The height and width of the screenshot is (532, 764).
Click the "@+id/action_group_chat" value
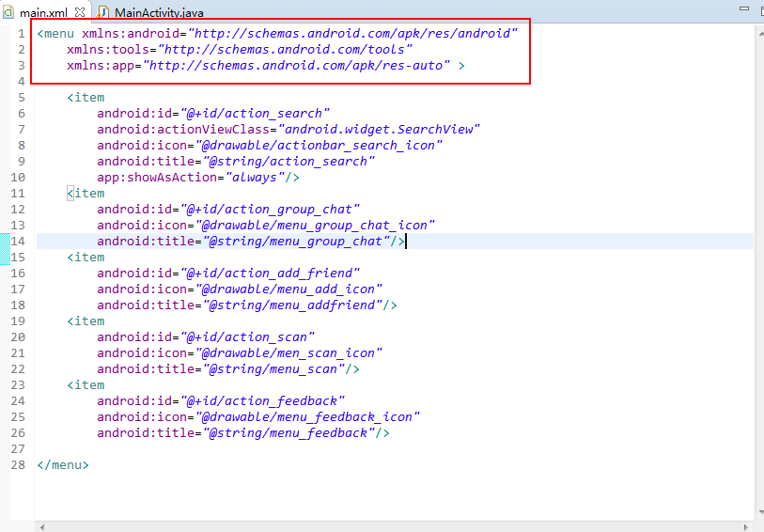point(271,210)
